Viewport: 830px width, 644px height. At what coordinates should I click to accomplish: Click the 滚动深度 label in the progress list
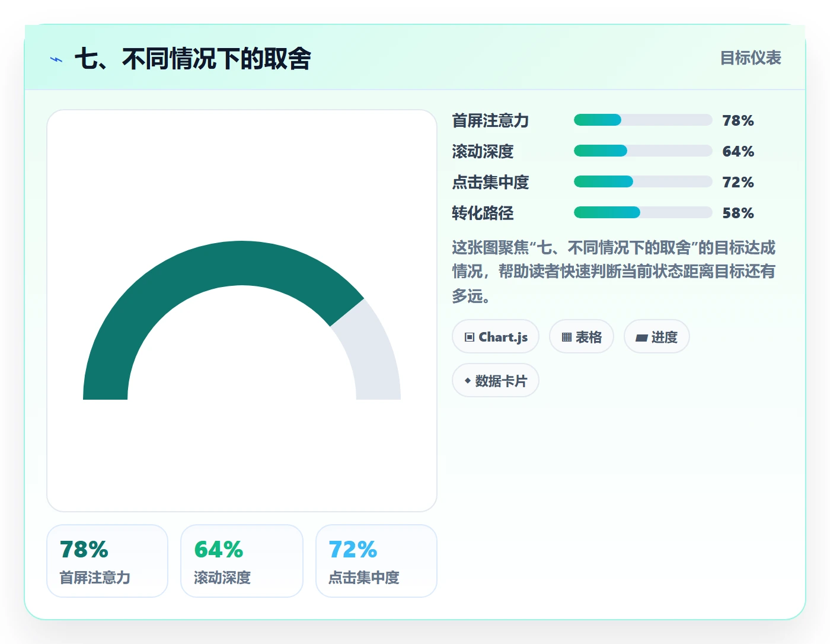click(x=483, y=151)
